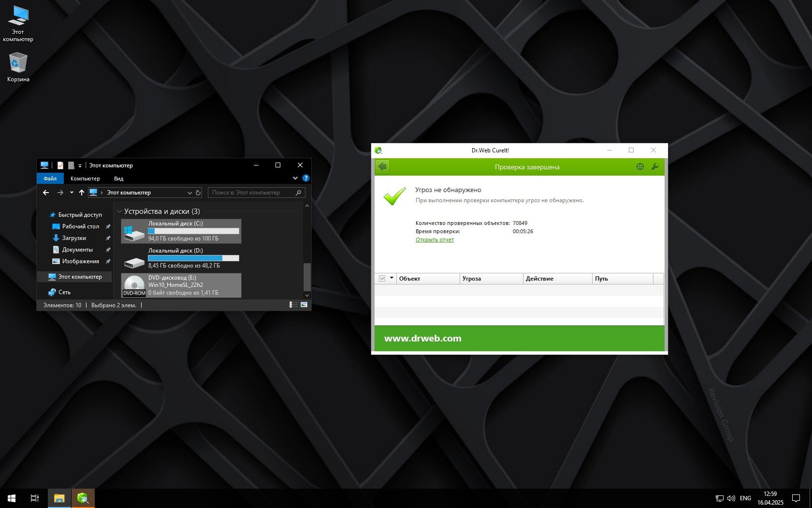Open Explorer help question mark
Viewport: 812px width, 508px height.
coord(305,178)
